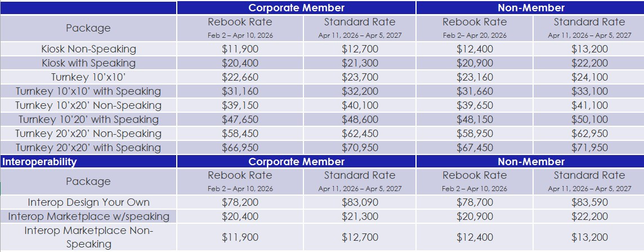Select the $47,650 rebook rate cell
Viewport: 644px width, 252px height.
[x=240, y=120]
